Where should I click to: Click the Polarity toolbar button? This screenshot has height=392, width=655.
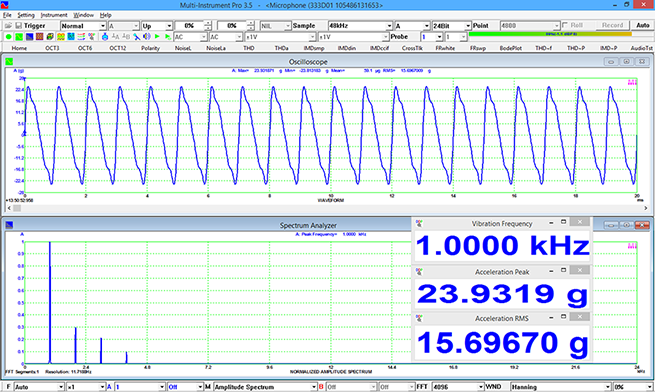[x=150, y=48]
